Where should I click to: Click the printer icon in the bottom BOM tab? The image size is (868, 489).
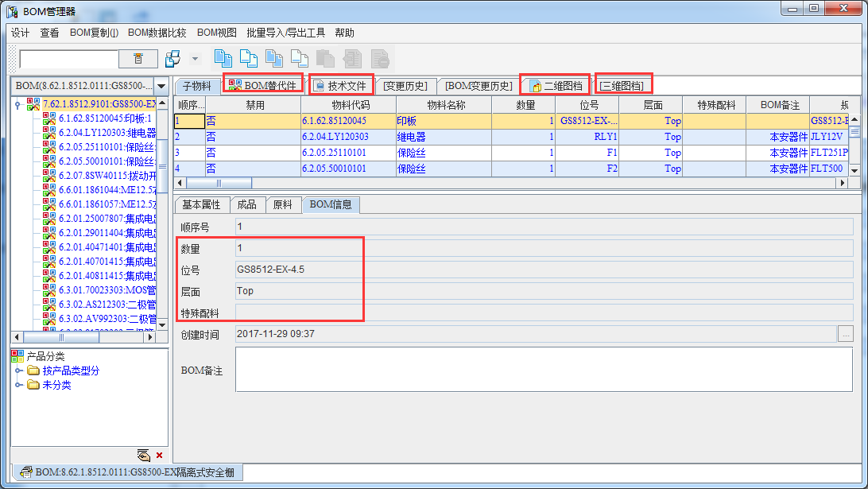click(x=26, y=472)
